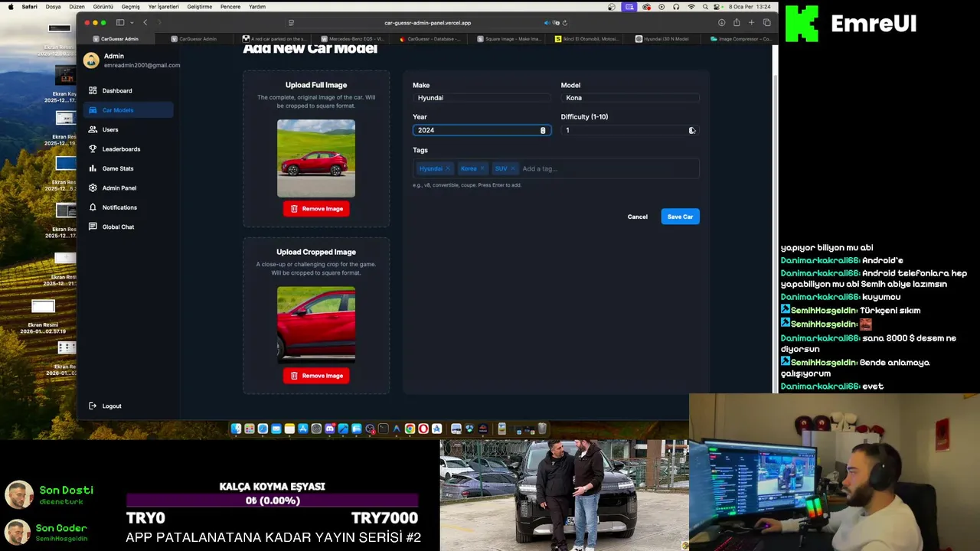
Task: Open Game Stats in the sidebar
Action: (x=128, y=168)
